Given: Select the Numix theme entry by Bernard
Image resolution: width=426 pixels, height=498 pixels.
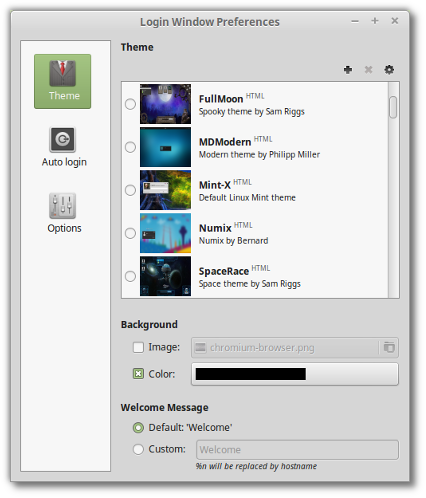Looking at the screenshot, I should click(x=255, y=233).
